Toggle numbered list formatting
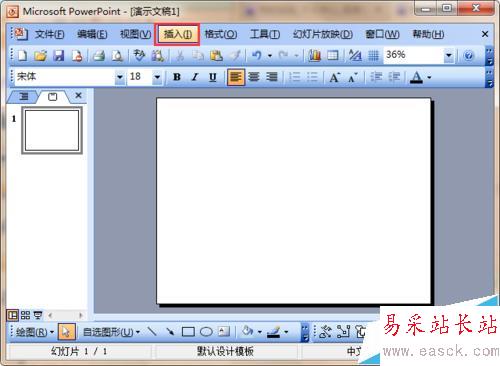 (294, 77)
